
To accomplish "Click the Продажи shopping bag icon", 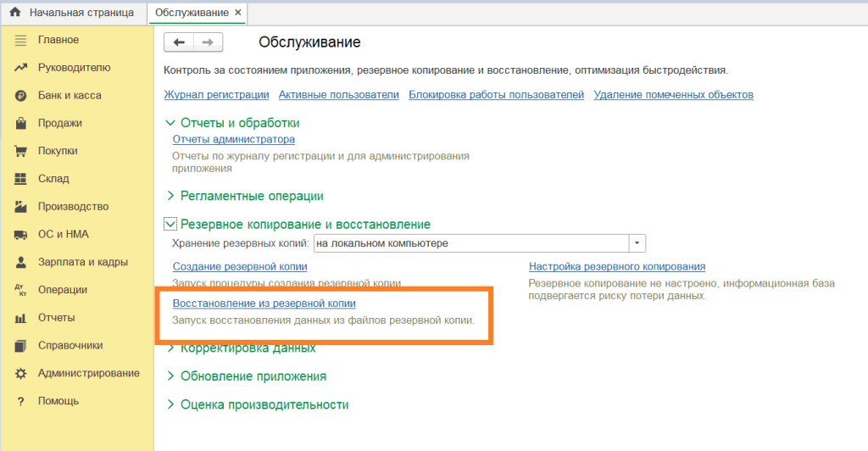I will (x=21, y=124).
